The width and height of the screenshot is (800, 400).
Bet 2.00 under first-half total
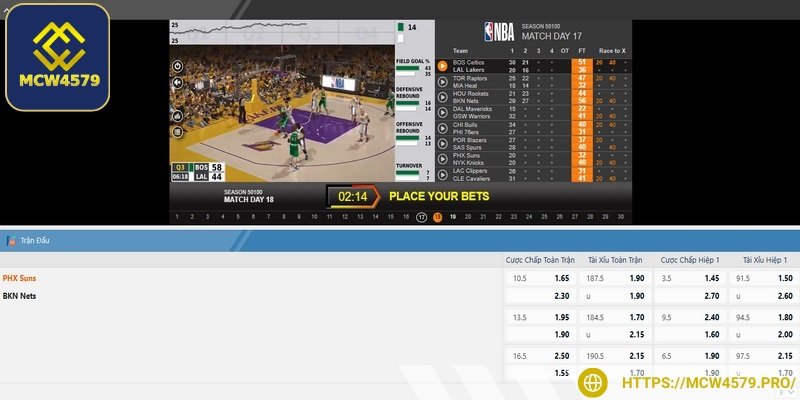click(765, 335)
